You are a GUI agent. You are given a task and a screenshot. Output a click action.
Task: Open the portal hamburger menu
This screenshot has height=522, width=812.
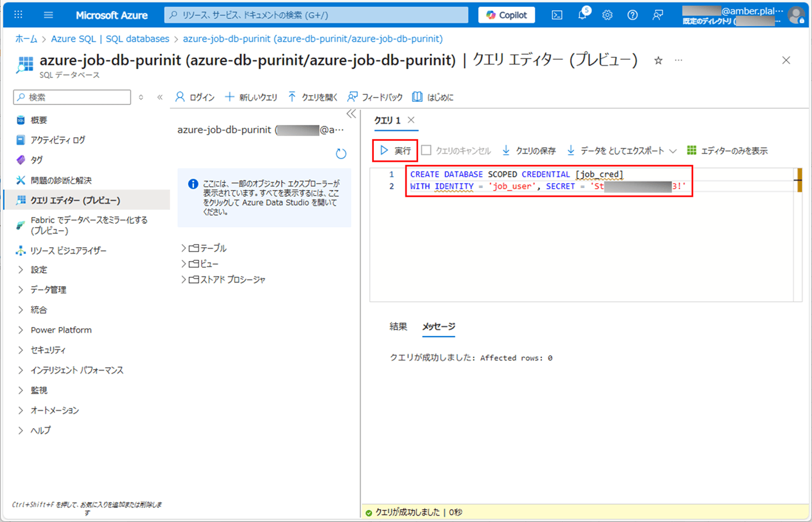48,15
